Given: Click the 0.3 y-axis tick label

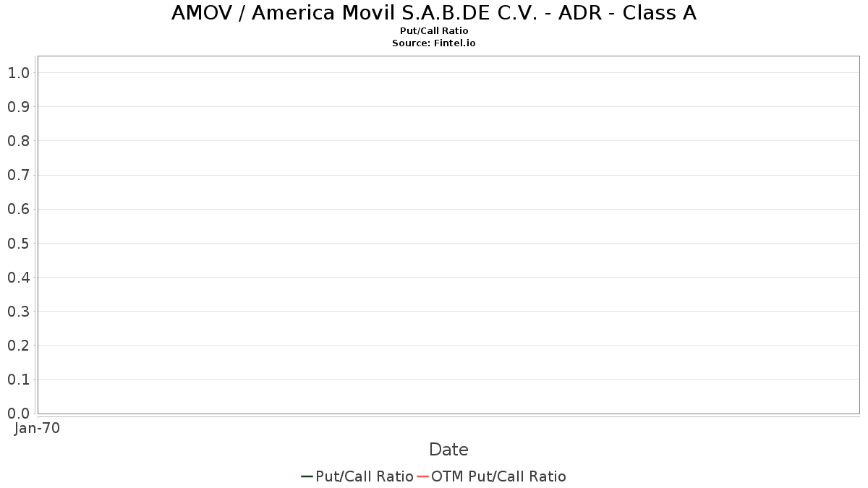Looking at the screenshot, I should [x=18, y=311].
